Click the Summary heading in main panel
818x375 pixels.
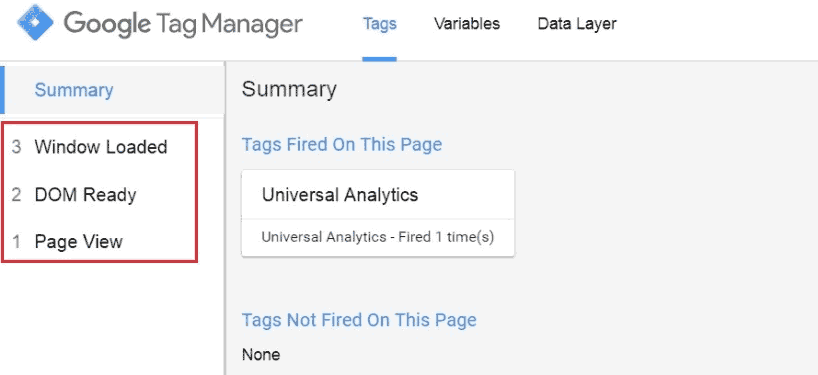click(289, 90)
